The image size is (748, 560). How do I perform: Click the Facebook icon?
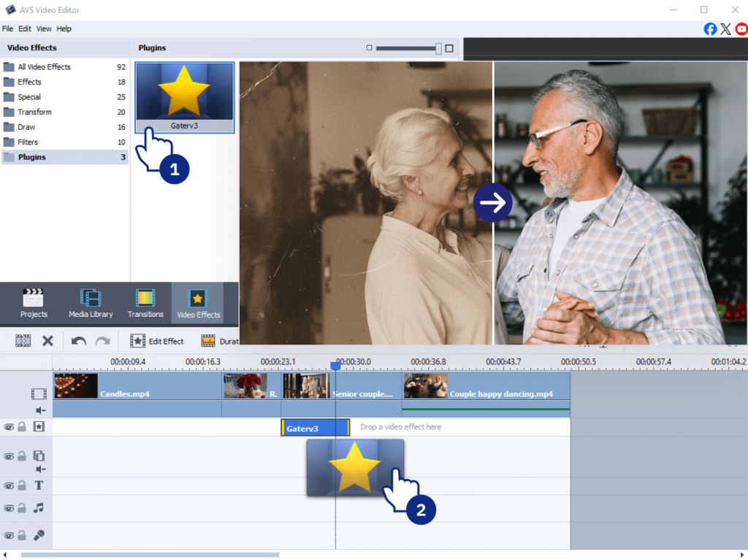[710, 29]
